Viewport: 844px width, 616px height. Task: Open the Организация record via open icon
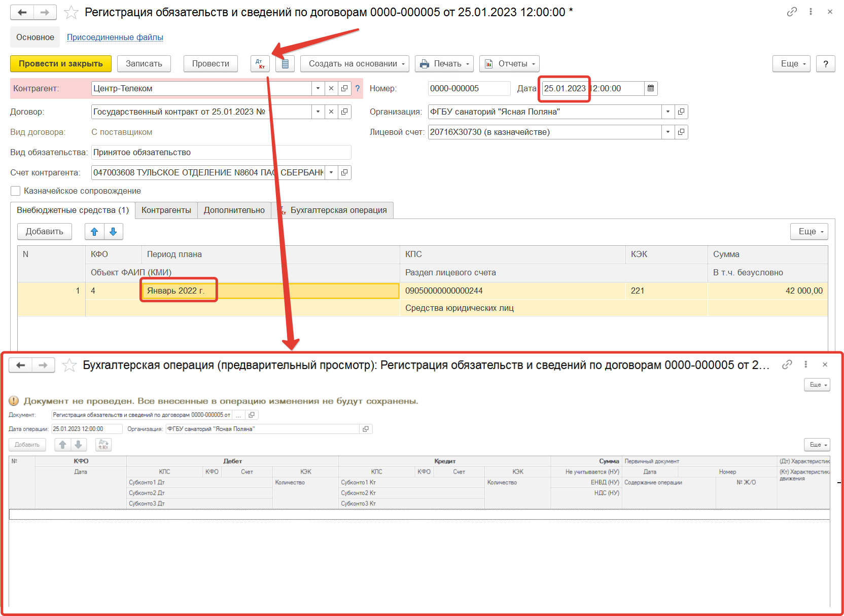pos(681,112)
